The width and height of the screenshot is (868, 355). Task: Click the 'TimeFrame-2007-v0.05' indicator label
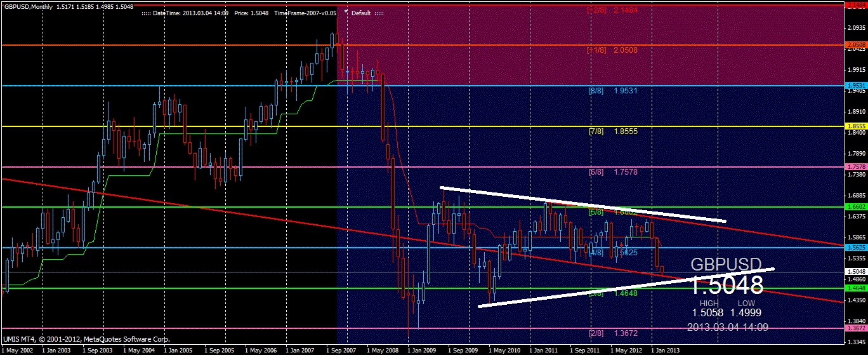coord(305,13)
